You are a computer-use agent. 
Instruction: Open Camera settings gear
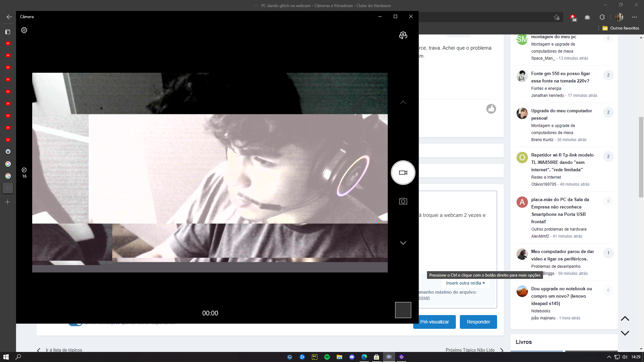[24, 30]
